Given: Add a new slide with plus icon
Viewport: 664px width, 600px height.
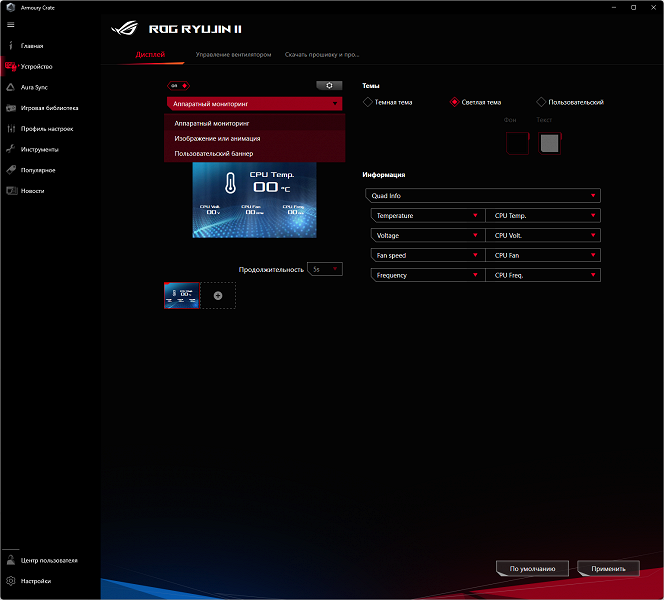Looking at the screenshot, I should coord(218,296).
